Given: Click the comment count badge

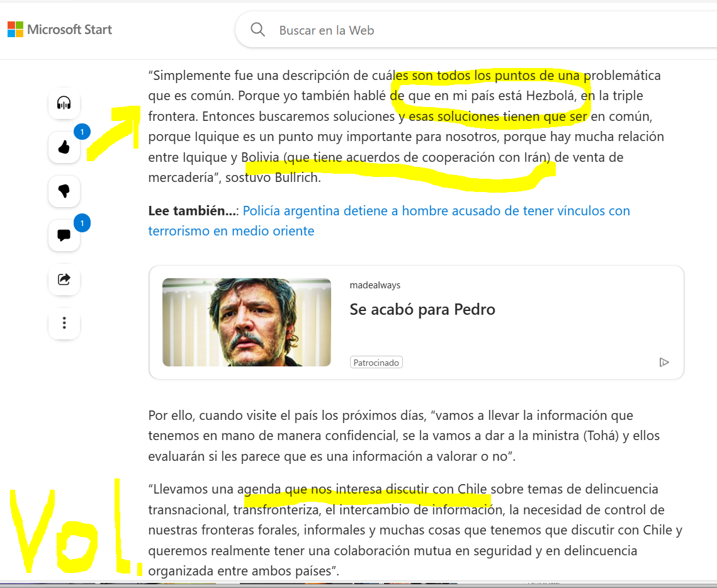Looking at the screenshot, I should [x=82, y=223].
